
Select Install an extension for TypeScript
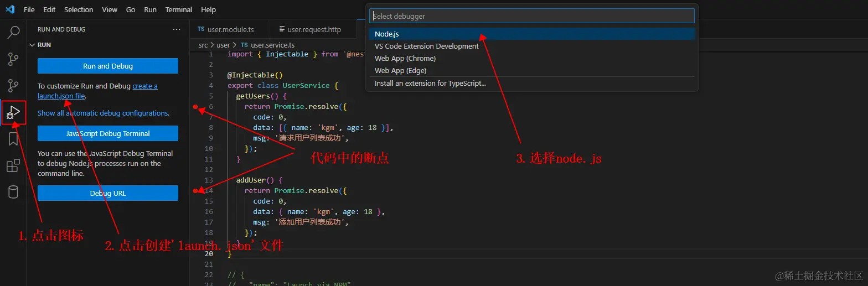(x=532, y=84)
